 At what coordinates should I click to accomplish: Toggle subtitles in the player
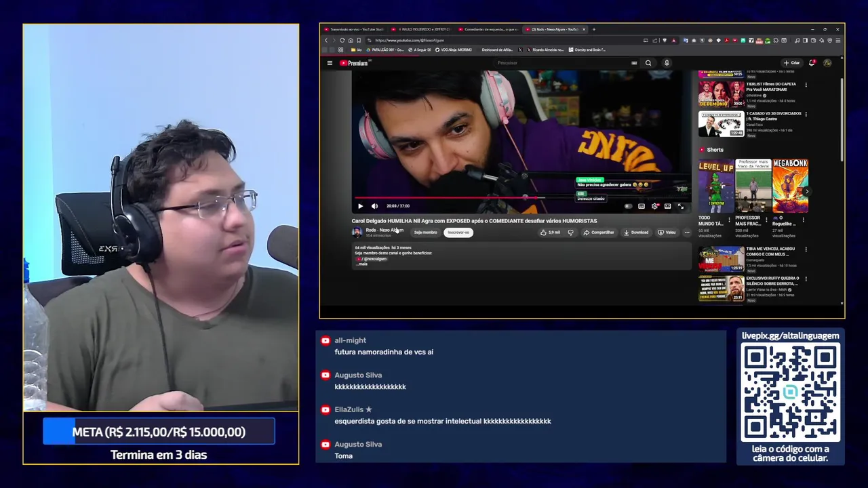click(x=642, y=206)
